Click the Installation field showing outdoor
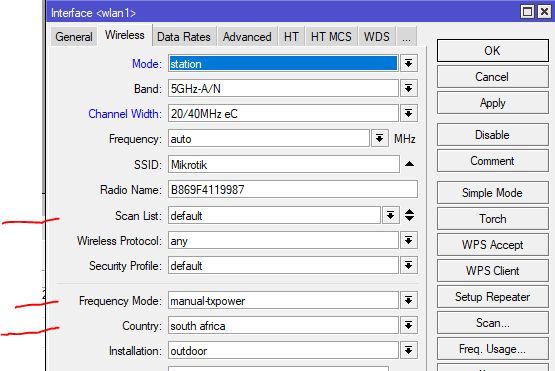The width and height of the screenshot is (555, 371). tap(283, 350)
